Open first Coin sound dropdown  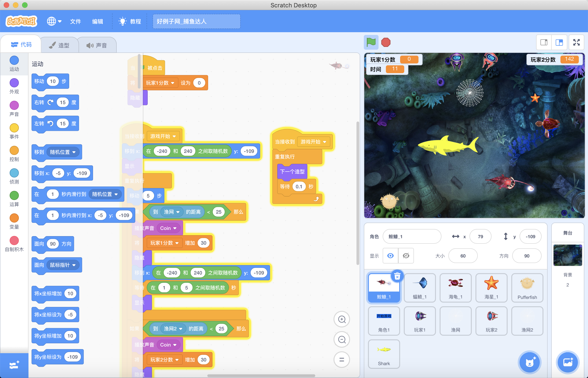click(x=168, y=228)
